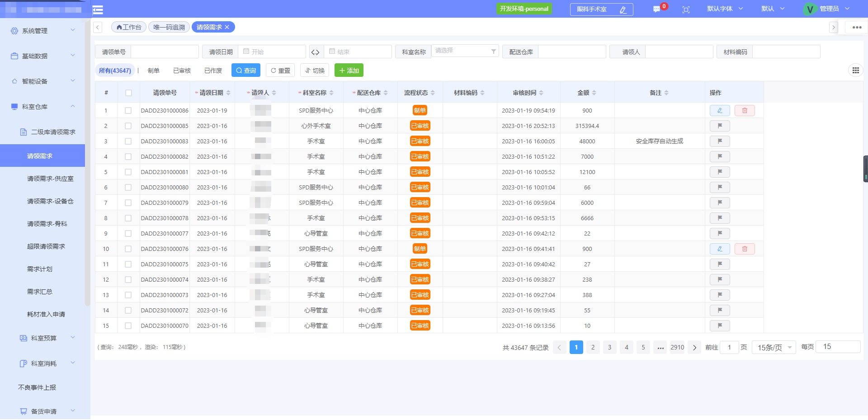Filter by the 制单 status tab

[154, 71]
